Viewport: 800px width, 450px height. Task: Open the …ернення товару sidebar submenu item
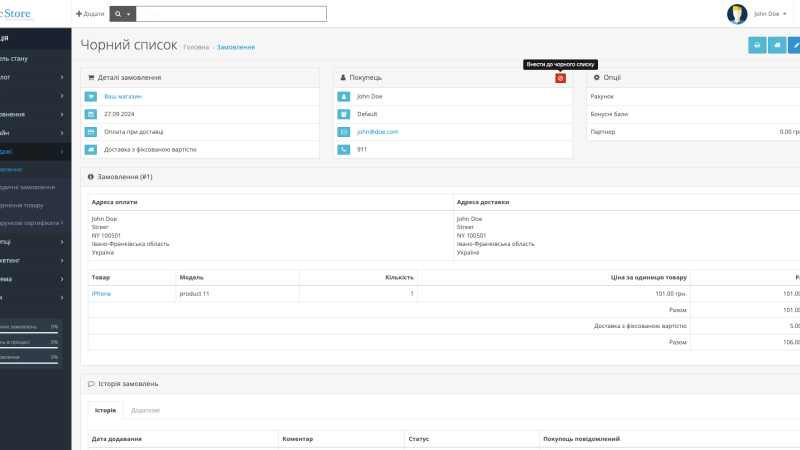pos(36,205)
